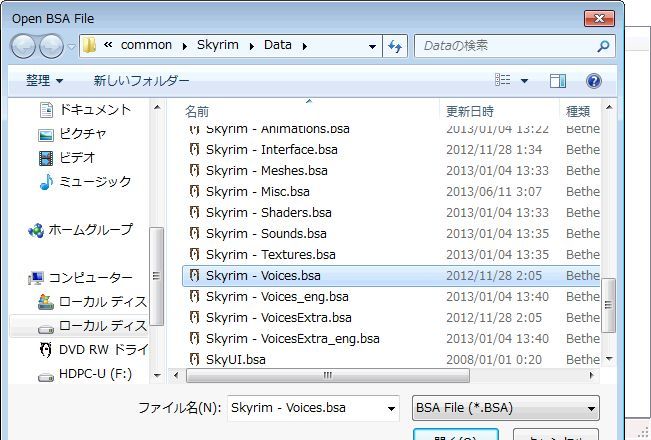Select Skyrim - VoicesExtra.bsa file
Screen dimensions: 651x440
point(390,318)
